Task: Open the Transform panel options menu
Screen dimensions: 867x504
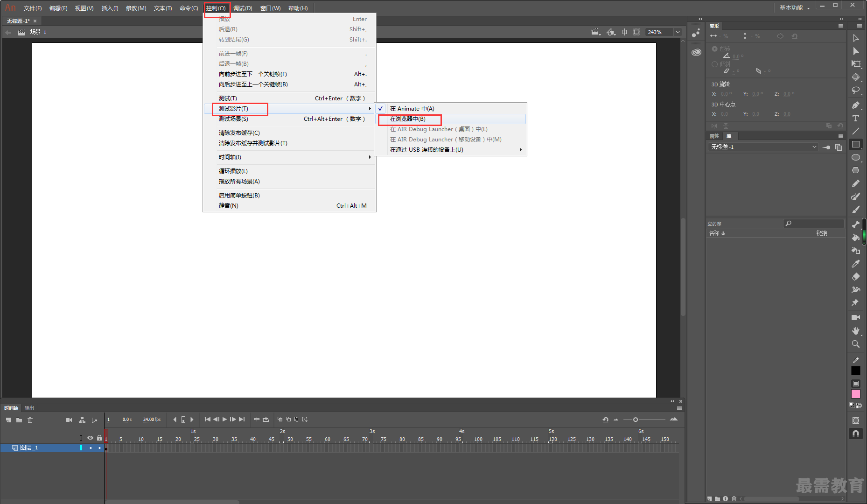Action: [841, 26]
